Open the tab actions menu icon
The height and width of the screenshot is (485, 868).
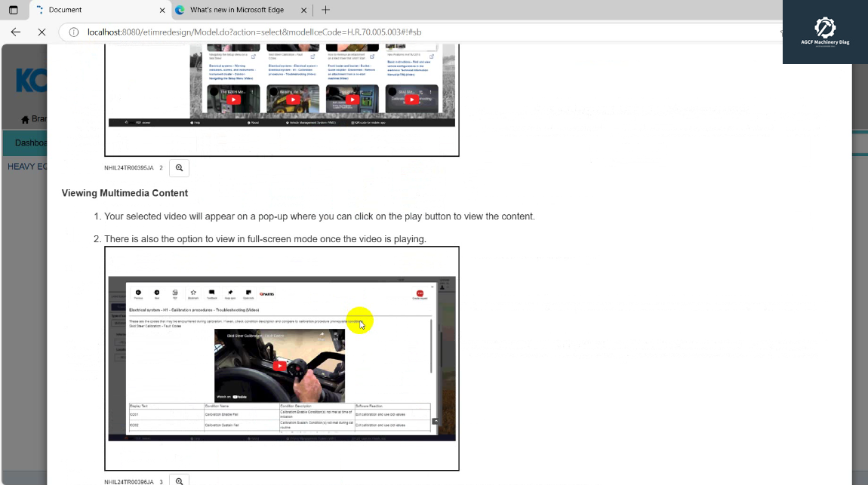point(13,10)
